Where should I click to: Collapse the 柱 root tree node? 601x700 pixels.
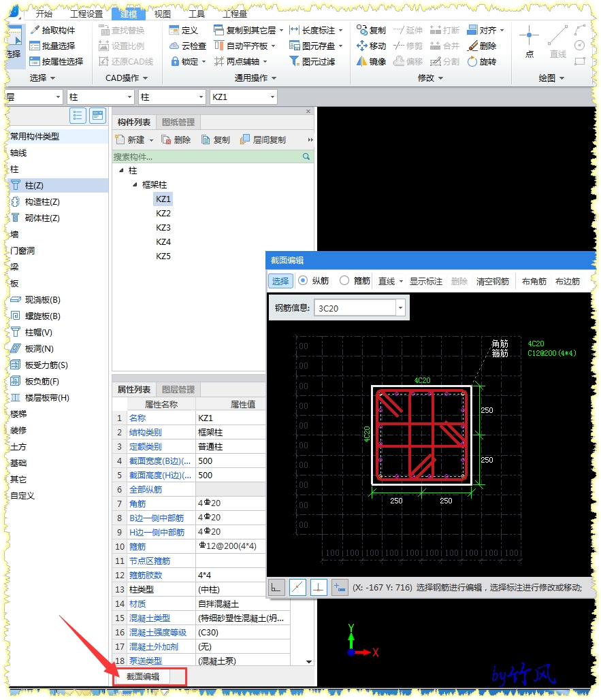pos(121,170)
